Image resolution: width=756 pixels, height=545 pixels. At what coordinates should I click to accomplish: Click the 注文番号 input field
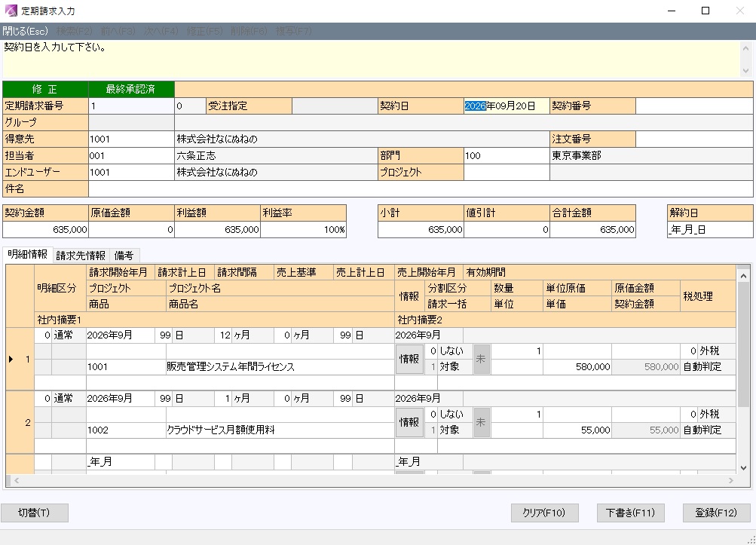pyautogui.click(x=694, y=139)
